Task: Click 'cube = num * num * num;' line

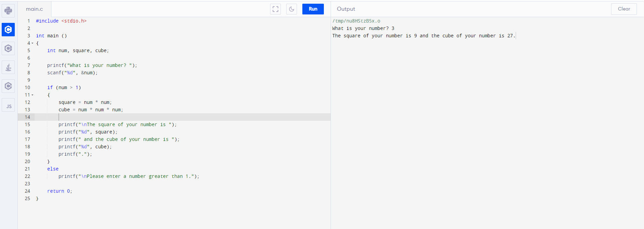Action: [91, 110]
